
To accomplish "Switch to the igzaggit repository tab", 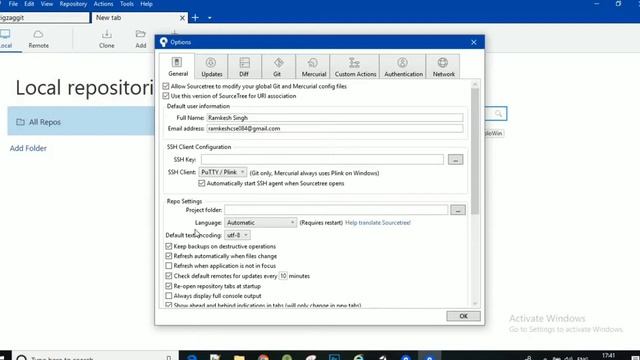I will pyautogui.click(x=44, y=18).
